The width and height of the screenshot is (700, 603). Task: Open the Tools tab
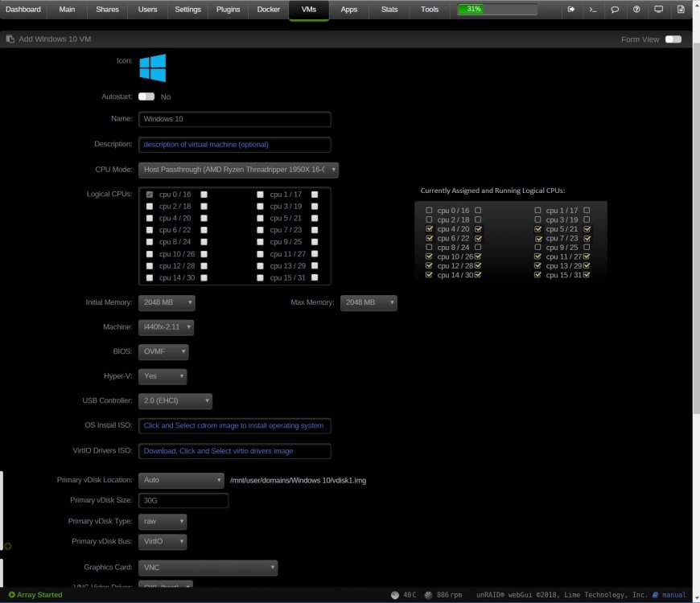tap(430, 10)
